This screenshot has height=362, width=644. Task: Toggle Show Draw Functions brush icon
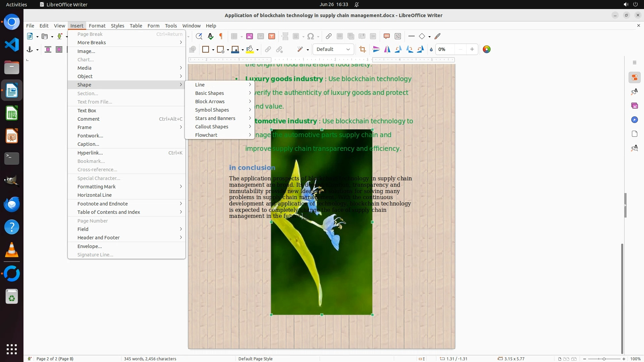[438, 36]
